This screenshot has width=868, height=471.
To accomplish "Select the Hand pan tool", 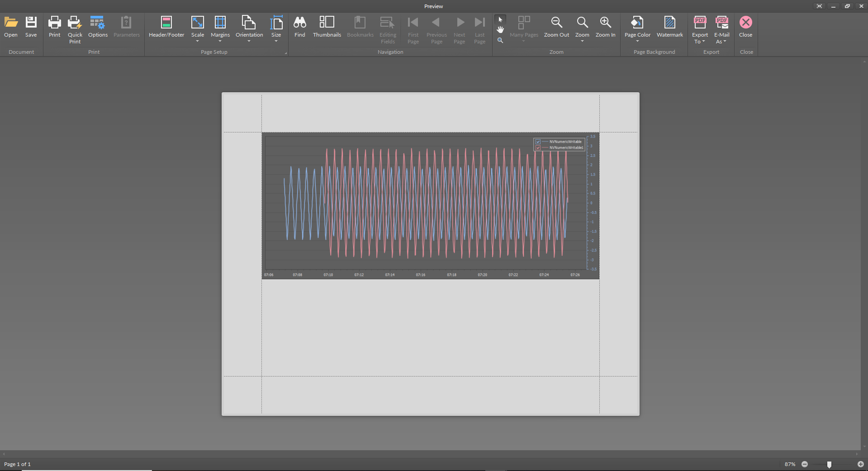I will click(x=500, y=30).
